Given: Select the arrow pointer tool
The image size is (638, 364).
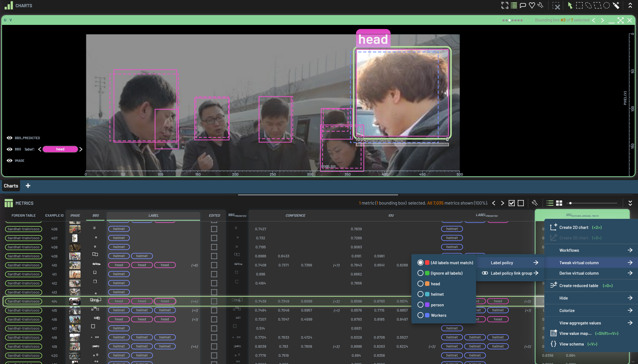Looking at the screenshot, I should 570,5.
